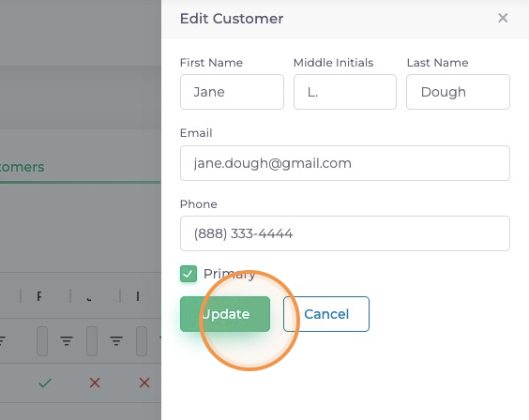Click into the Phone input field
The width and height of the screenshot is (529, 420).
pyautogui.click(x=345, y=233)
